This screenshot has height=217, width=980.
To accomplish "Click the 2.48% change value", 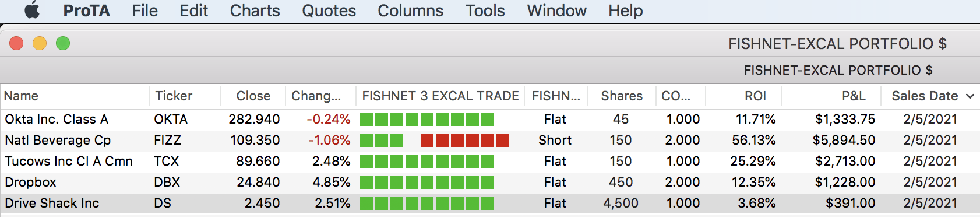I will coord(332,161).
